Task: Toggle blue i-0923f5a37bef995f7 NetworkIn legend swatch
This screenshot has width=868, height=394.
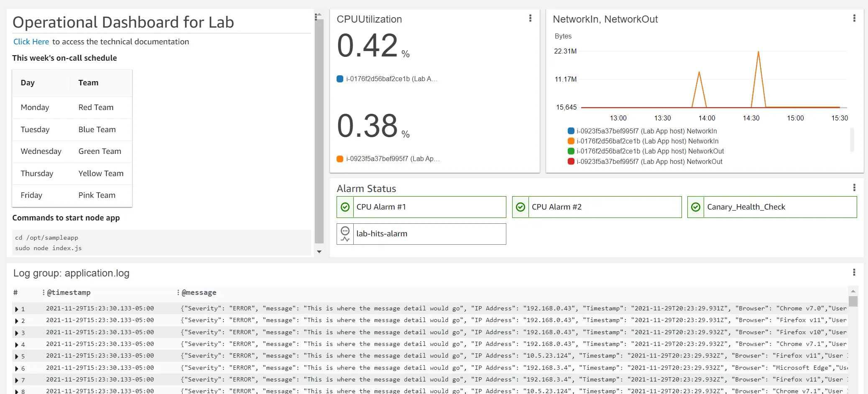Action: pos(571,131)
